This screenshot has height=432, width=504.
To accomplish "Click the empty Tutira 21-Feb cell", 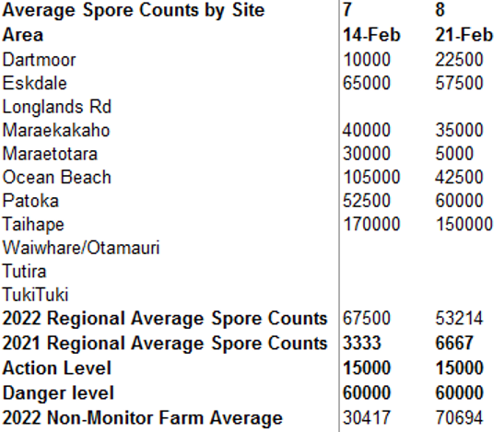I will coord(468,272).
